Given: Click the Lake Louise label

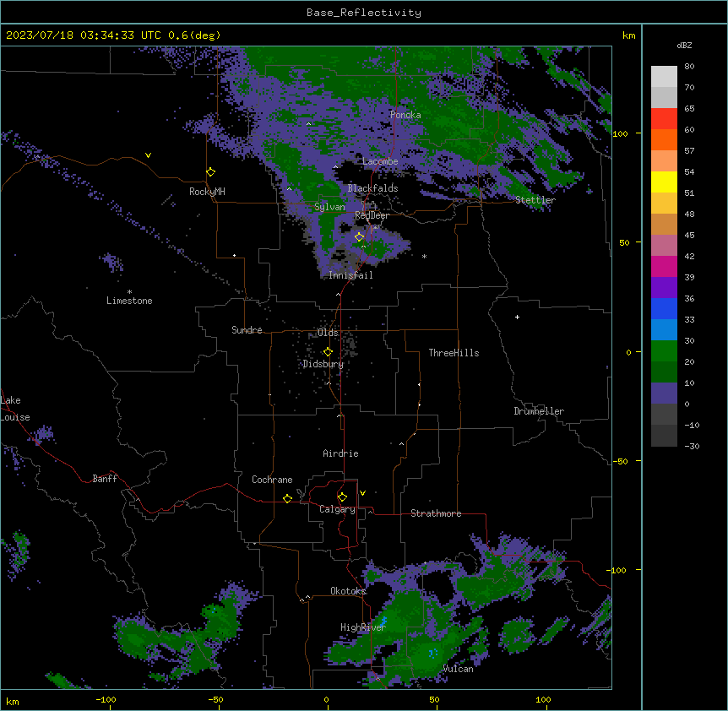Looking at the screenshot, I should point(15,409).
